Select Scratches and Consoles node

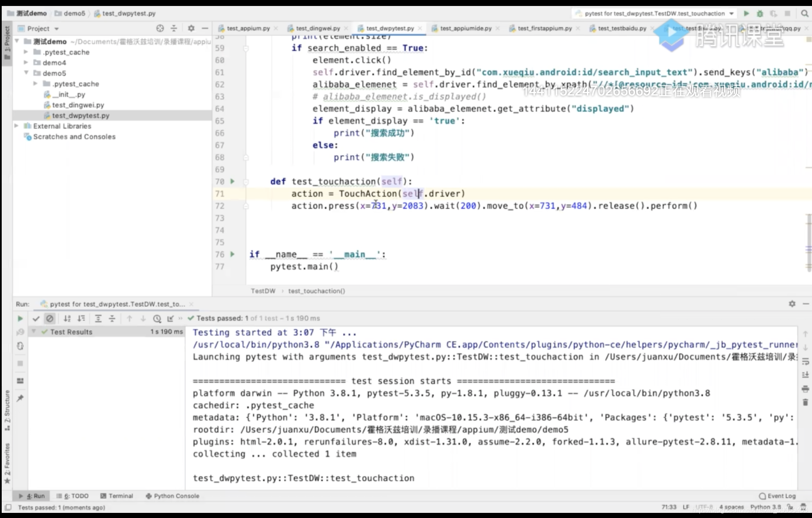[x=74, y=137]
